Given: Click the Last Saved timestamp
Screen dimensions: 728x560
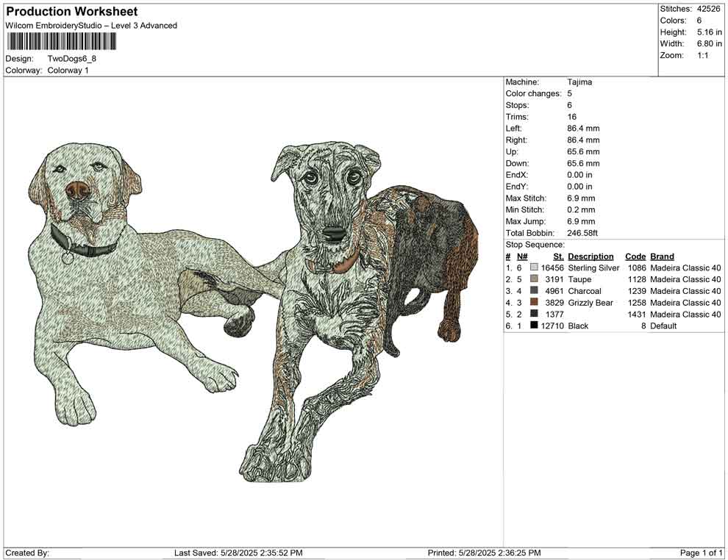Looking at the screenshot, I should point(238,553).
